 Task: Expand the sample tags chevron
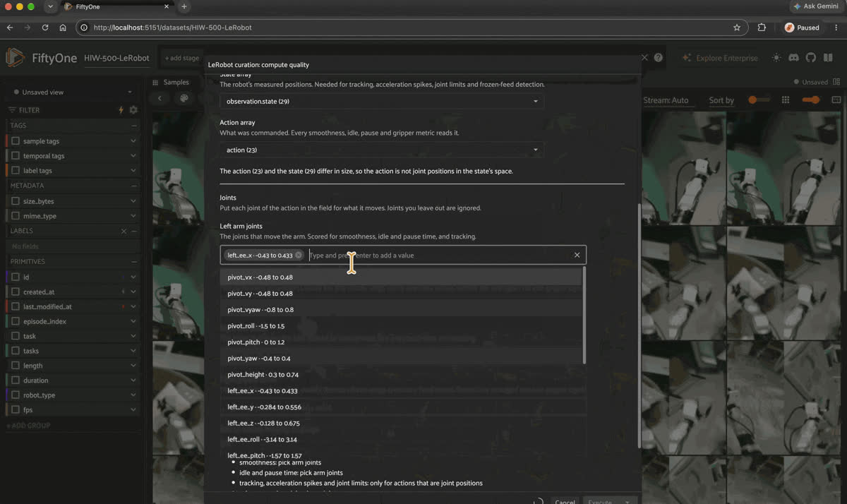coord(133,141)
